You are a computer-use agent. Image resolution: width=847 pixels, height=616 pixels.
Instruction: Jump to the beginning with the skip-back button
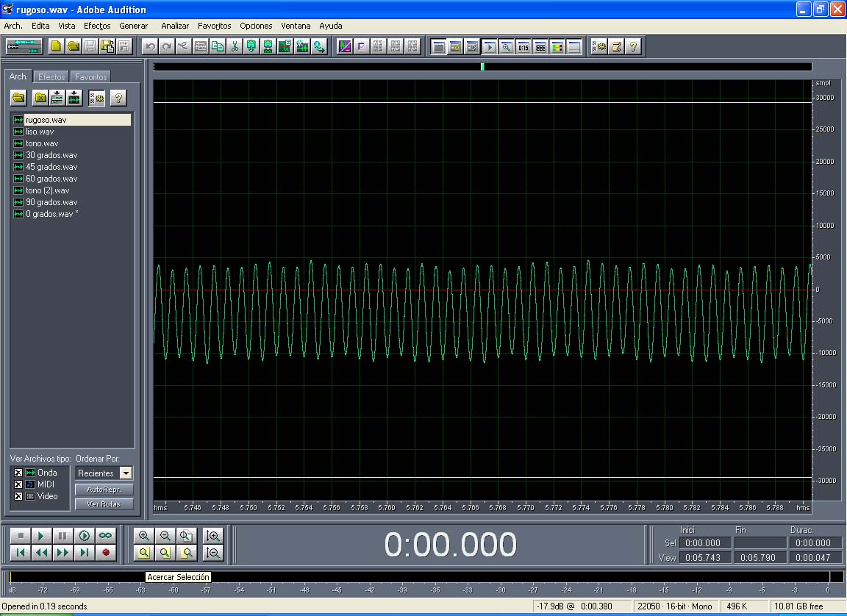pos(21,552)
